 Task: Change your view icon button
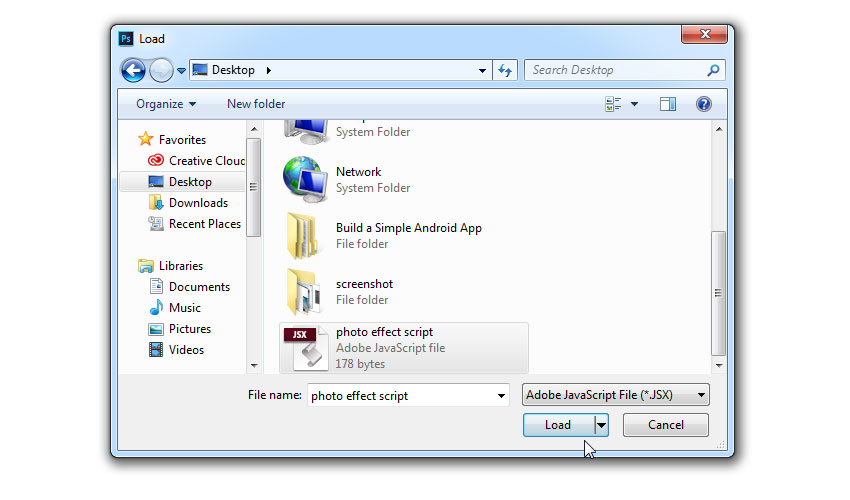613,104
